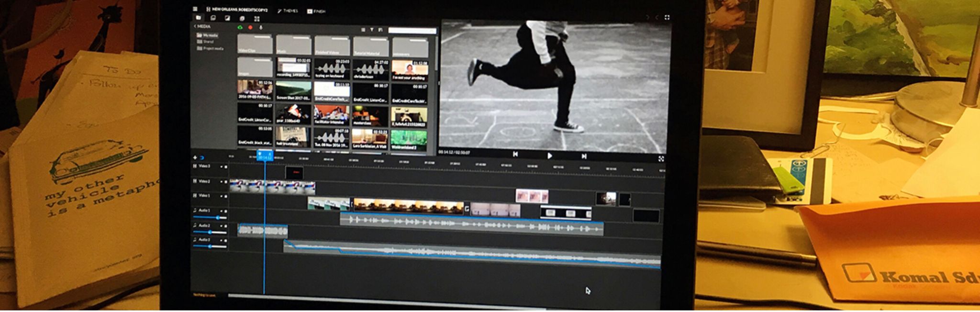Adjust the Audio 1 volume slider
980x312 pixels.
click(x=210, y=218)
